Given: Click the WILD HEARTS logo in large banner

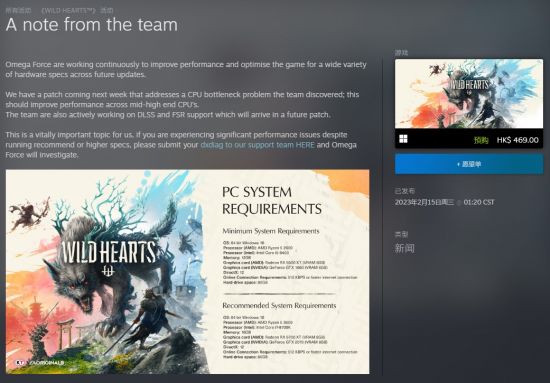Looking at the screenshot, I should pos(109,251).
